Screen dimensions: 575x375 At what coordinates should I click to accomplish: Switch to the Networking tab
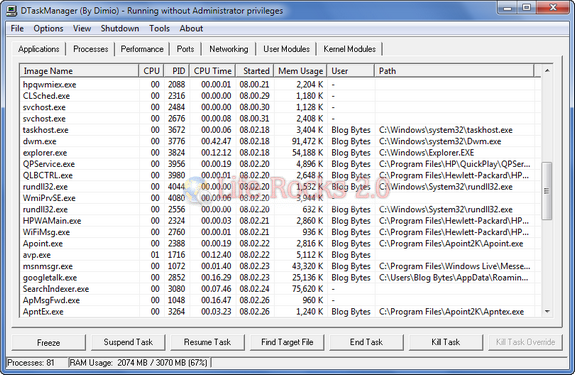point(228,49)
